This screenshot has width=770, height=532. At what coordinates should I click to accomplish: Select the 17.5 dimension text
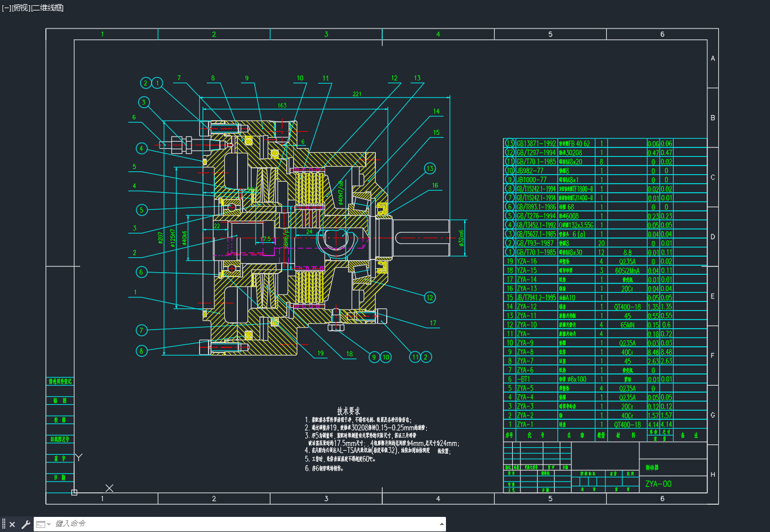click(x=265, y=239)
